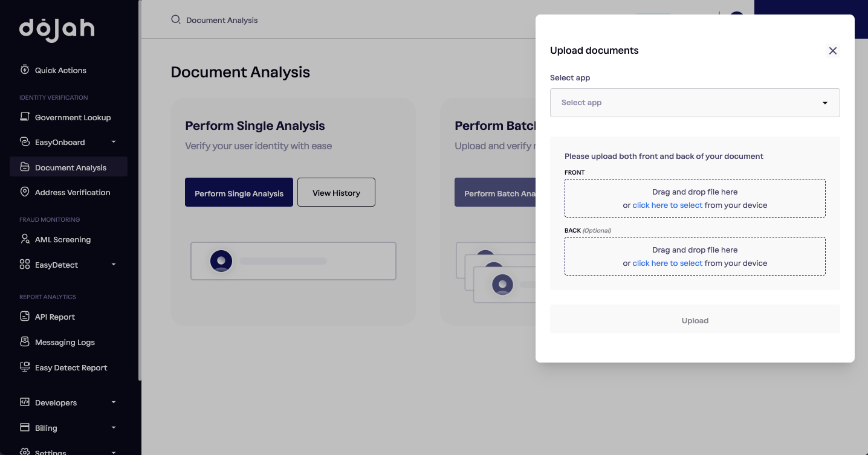
Task: Click the View History button
Action: pos(336,192)
